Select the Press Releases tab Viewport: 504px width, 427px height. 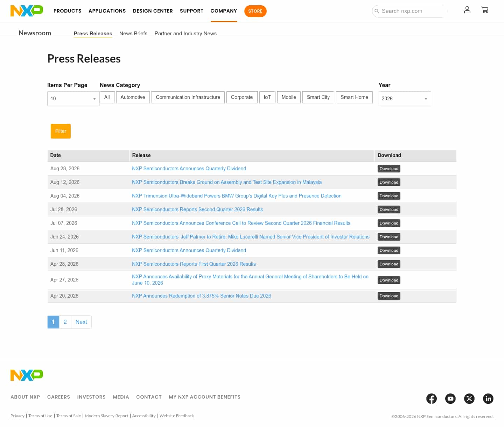93,34
